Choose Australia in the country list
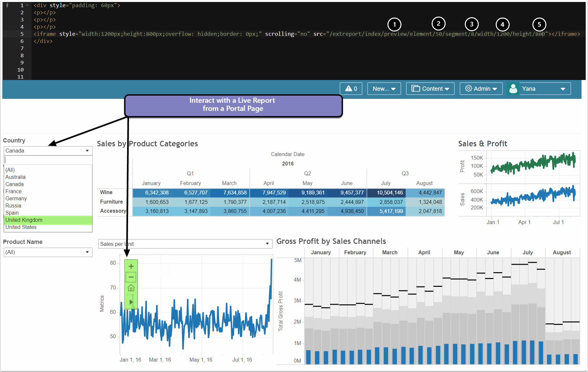 [x=15, y=177]
